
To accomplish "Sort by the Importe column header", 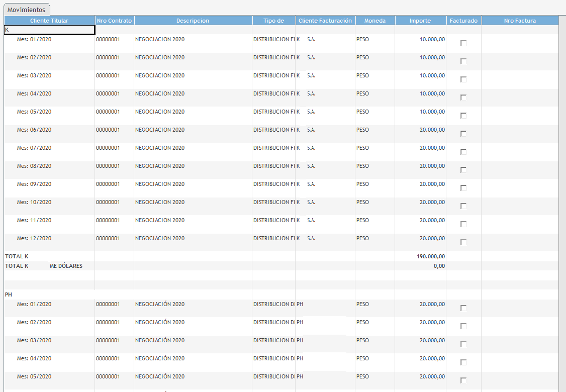I will pos(420,21).
